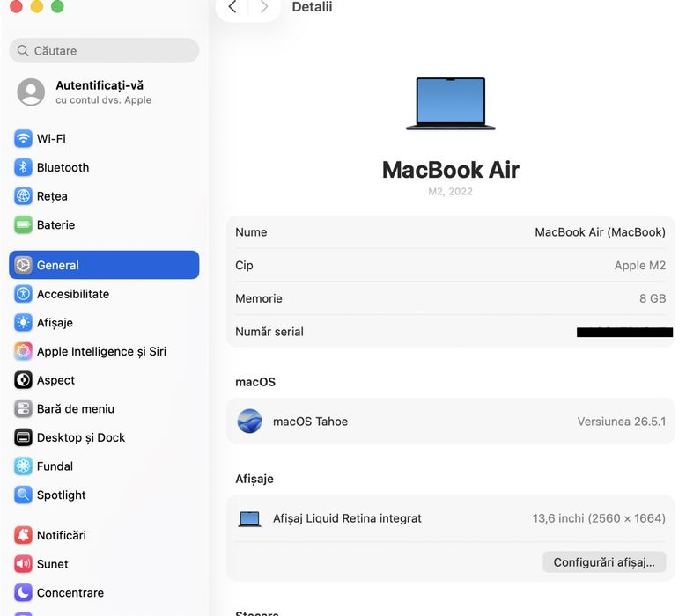The height and width of the screenshot is (616, 686).
Task: Select the Afișaje sun icon in sidebar
Action: (23, 323)
